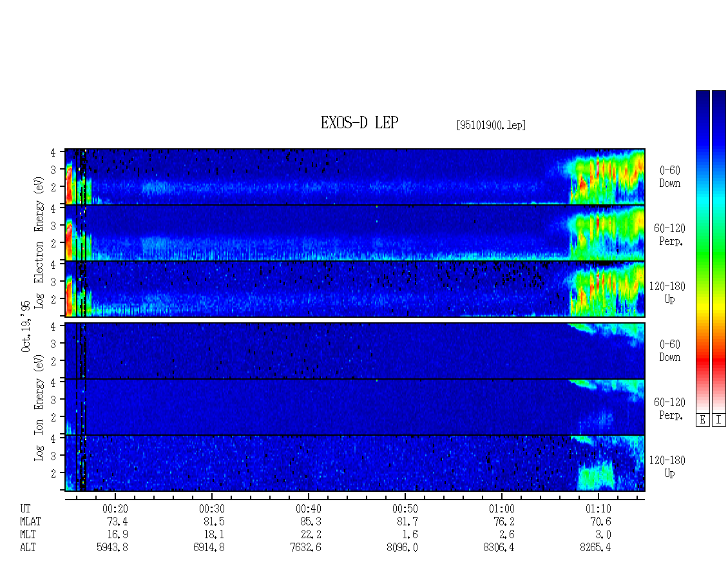Select the [95101900.lep] file name label
728x564 pixels.
[491, 125]
